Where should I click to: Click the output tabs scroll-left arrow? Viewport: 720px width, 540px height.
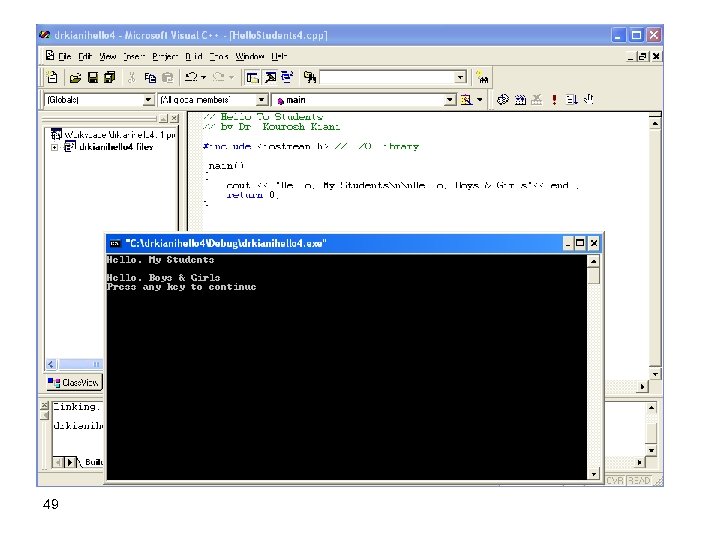[58, 462]
